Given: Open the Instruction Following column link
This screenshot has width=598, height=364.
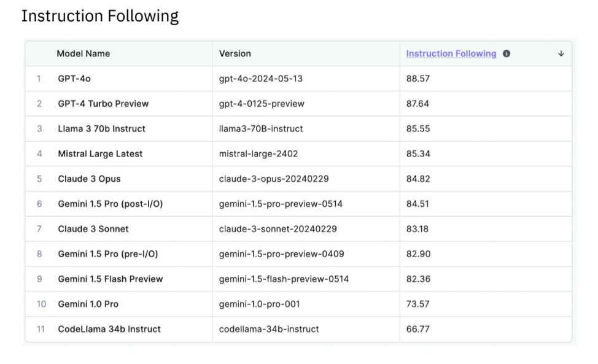Looking at the screenshot, I should 451,54.
